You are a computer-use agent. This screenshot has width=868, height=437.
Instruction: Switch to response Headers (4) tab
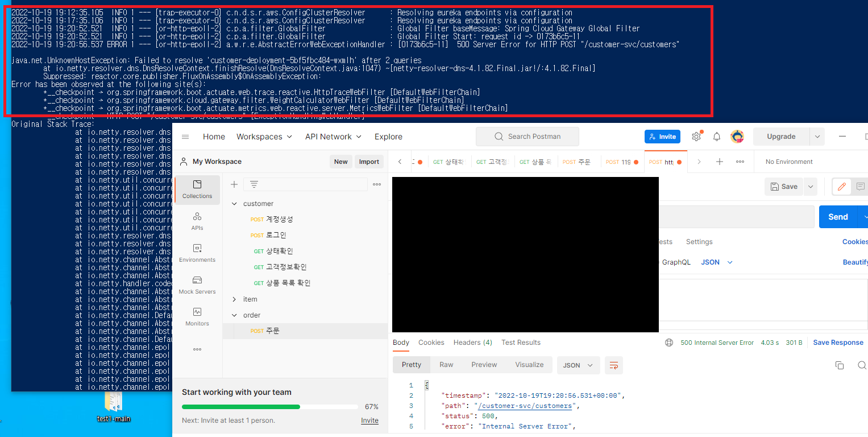473,343
